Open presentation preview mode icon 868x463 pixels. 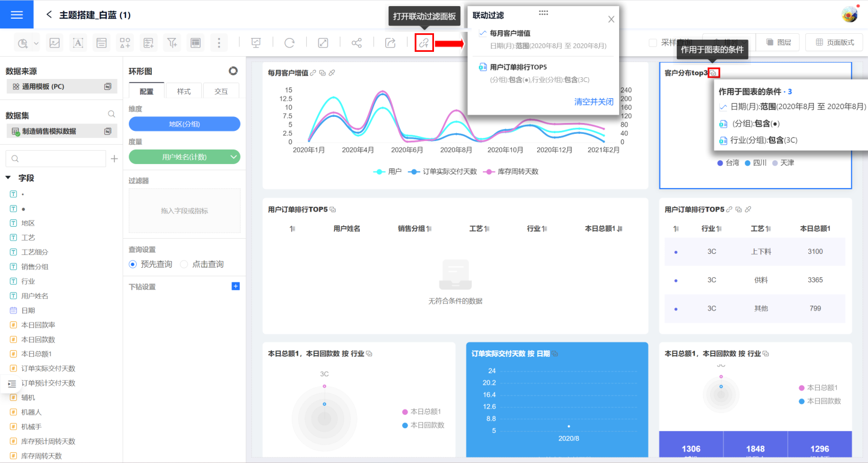(x=256, y=43)
